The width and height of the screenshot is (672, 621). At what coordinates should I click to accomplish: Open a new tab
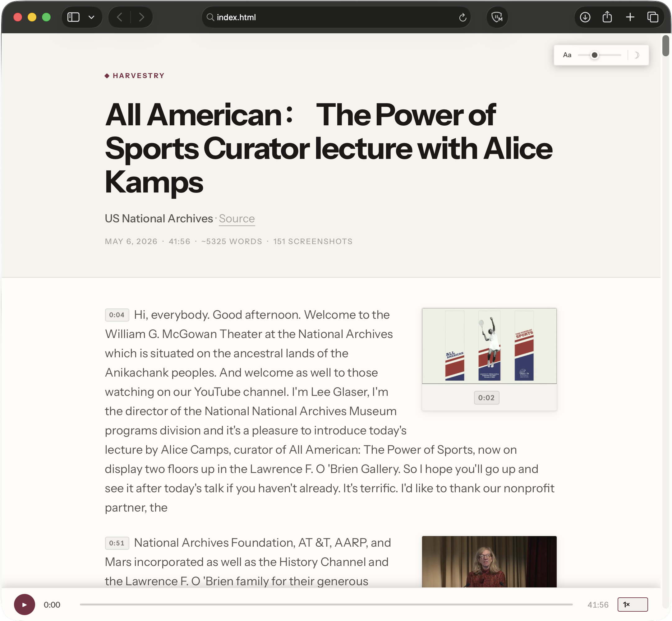(630, 17)
